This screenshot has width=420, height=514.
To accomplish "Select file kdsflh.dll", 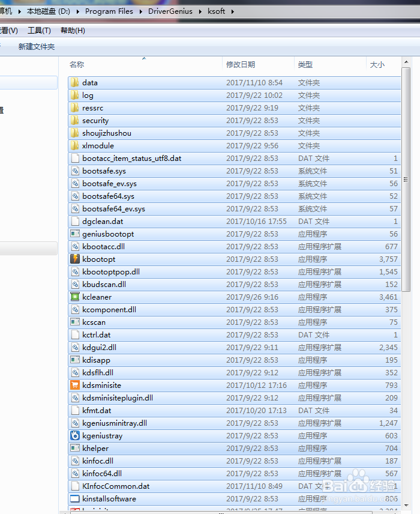I will tap(234, 372).
